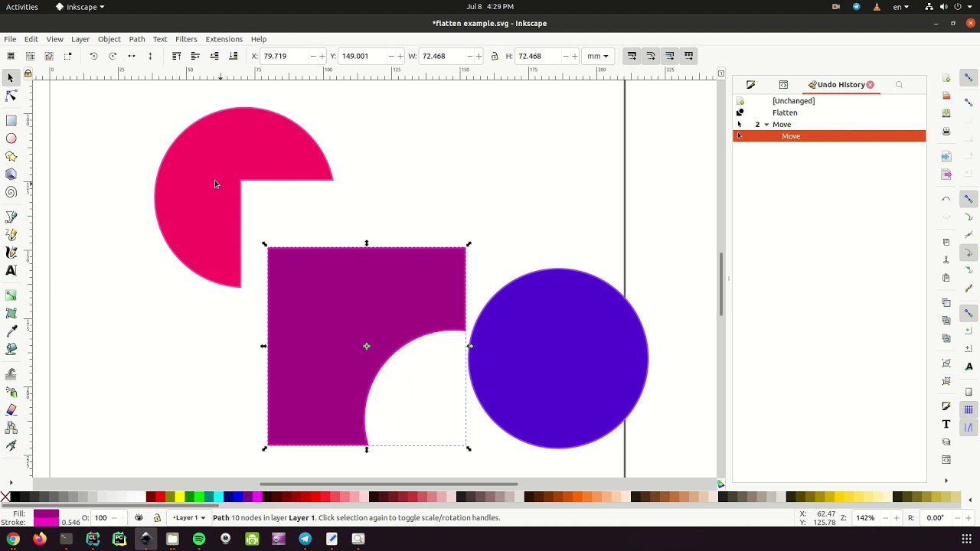Select the Tweak tool
Viewport: 980px width, 551px height.
[x=11, y=373]
